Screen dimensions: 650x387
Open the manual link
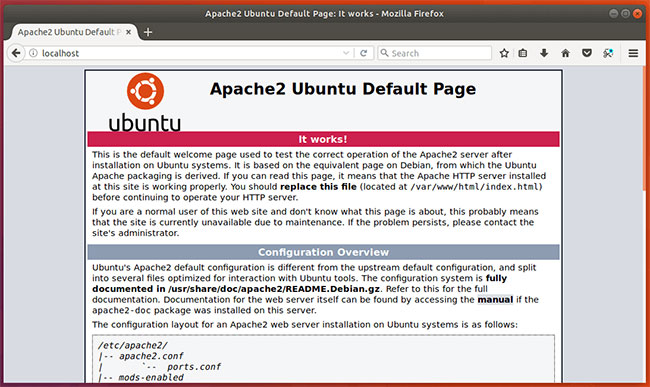(x=495, y=300)
